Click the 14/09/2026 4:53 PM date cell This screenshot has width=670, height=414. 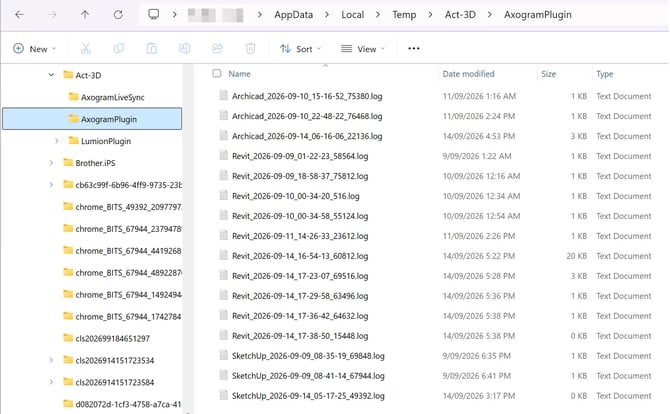point(479,136)
